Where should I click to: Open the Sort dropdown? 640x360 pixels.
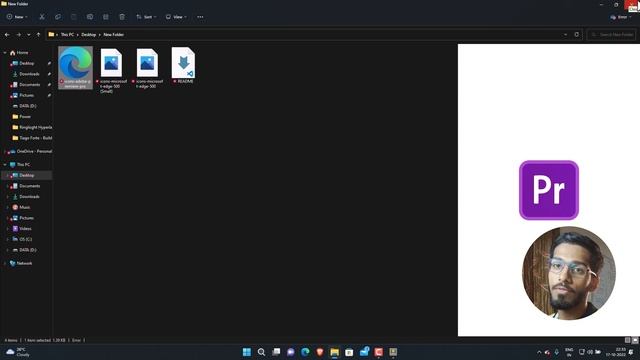click(146, 17)
